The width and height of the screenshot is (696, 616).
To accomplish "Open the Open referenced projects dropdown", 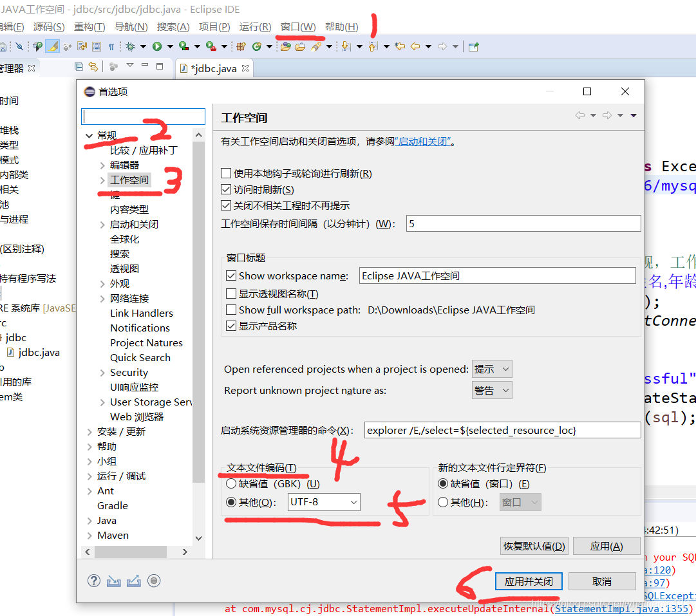I will (492, 369).
